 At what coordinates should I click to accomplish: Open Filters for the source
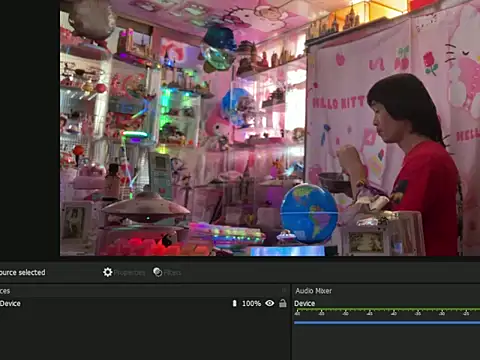pos(167,272)
